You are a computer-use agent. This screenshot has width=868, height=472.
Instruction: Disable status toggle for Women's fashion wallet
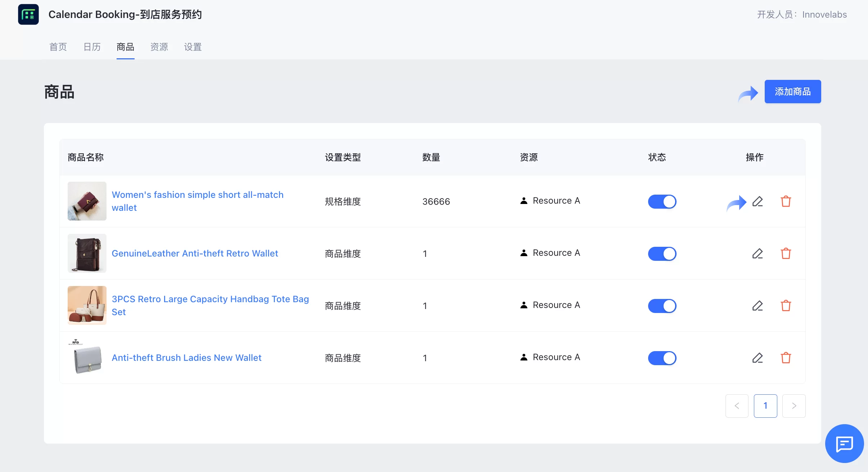(x=662, y=201)
